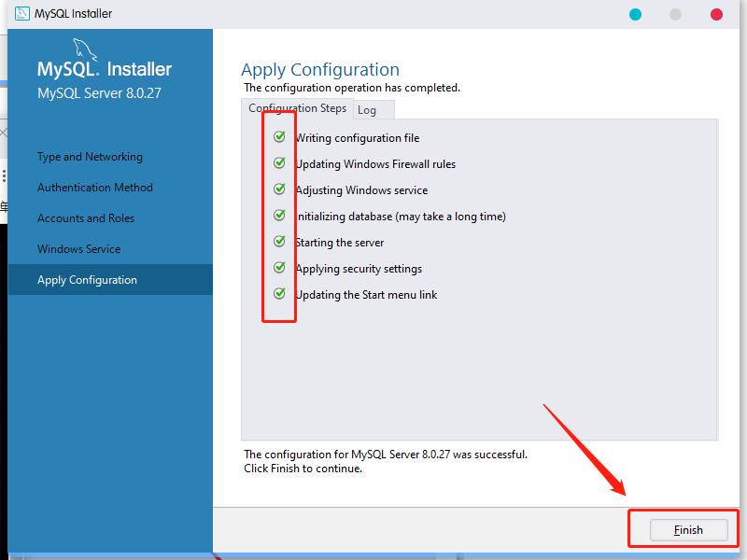The image size is (747, 560).
Task: Click the 'Initializing database (may take a long time)' text
Action: coord(401,217)
